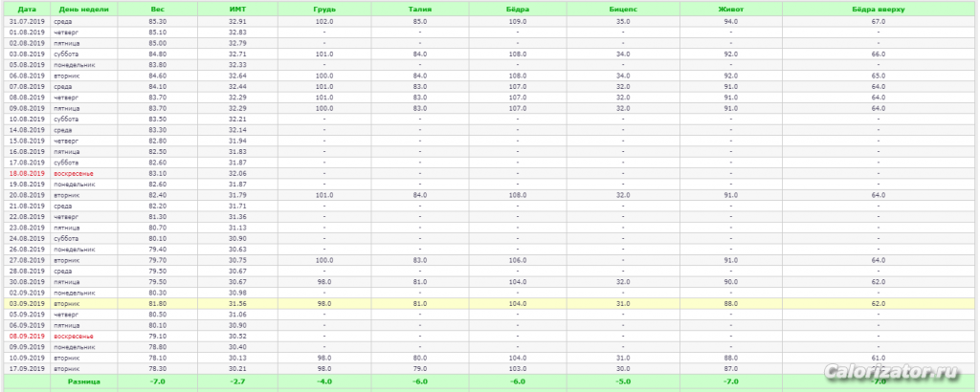980x392 pixels.
Task: Select the biceps value 30.0
Action: click(623, 369)
